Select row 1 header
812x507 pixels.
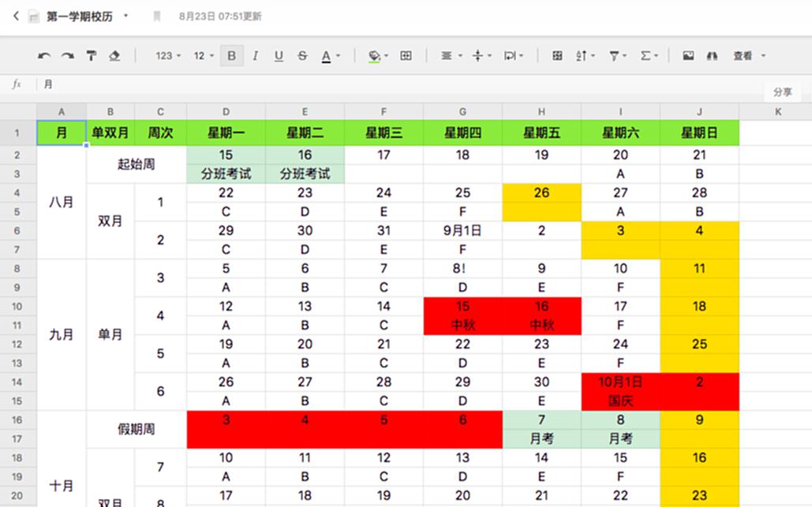tap(17, 133)
